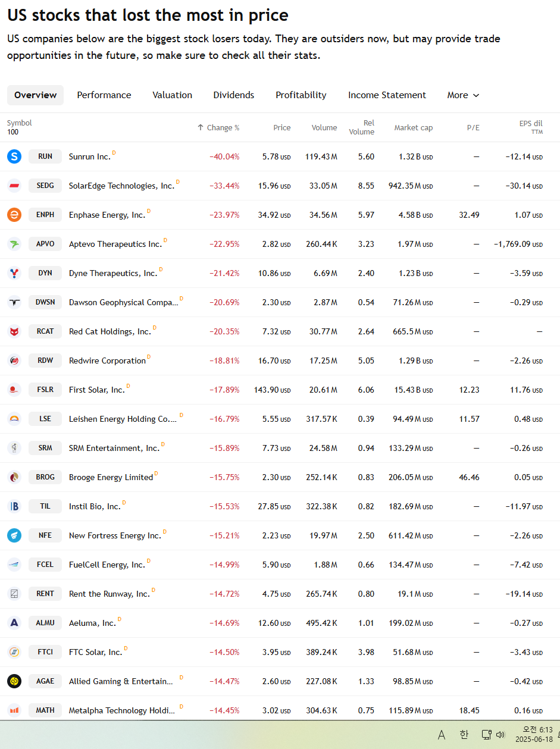Screen dimensions: 560x749
Task: Open FuelCell Energy, Inc. company name
Action: [x=107, y=565]
